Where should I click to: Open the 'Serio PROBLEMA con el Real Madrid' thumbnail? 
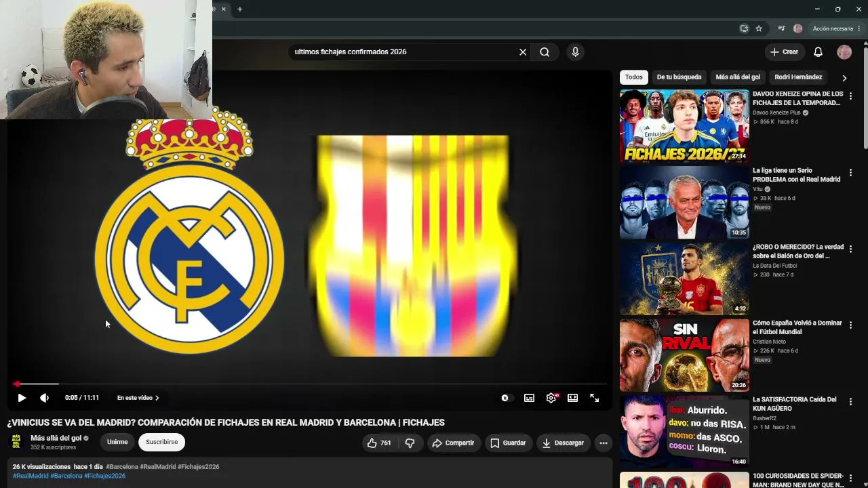pyautogui.click(x=684, y=203)
